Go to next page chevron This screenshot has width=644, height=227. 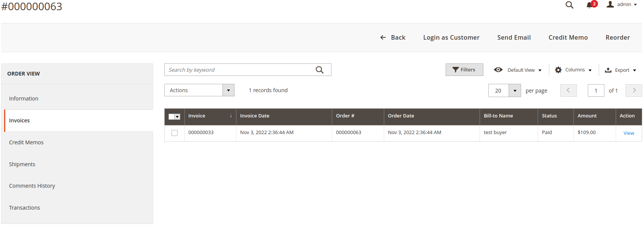(x=634, y=90)
